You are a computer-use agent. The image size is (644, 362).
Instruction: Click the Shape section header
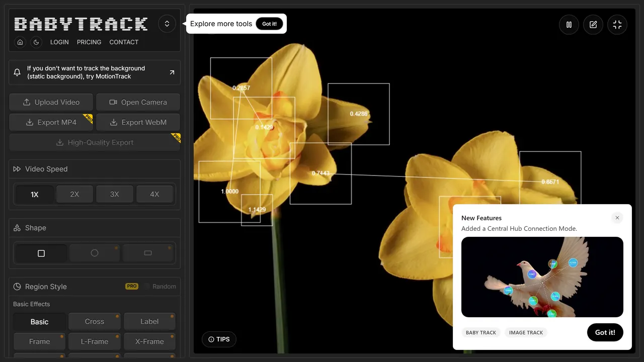click(95, 228)
